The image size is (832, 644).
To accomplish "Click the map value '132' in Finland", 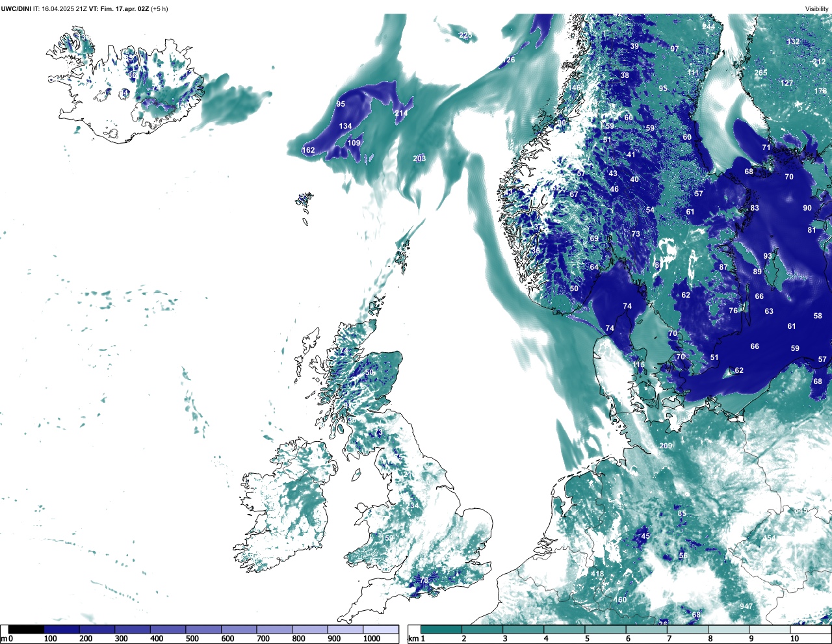I will (793, 42).
